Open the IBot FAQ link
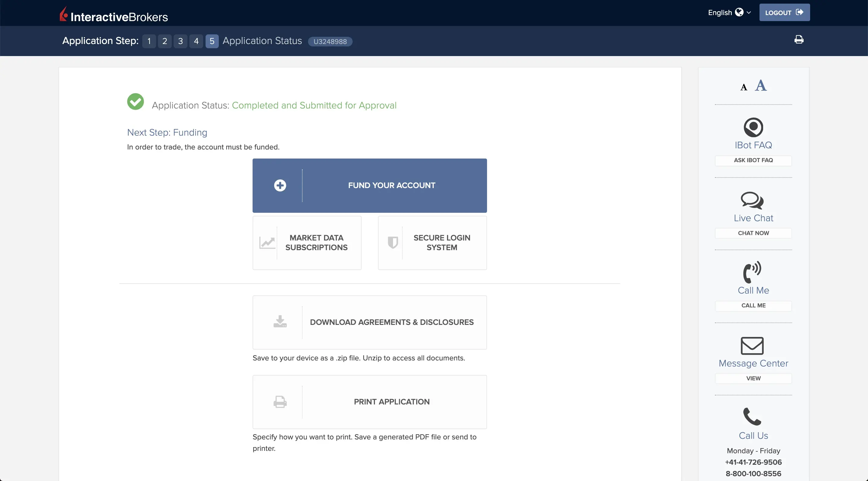Screen dimensions: 868x481 (x=753, y=145)
